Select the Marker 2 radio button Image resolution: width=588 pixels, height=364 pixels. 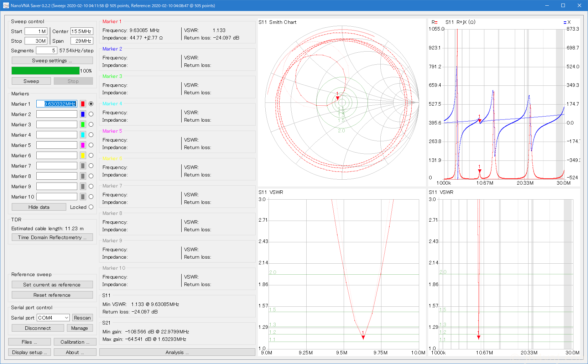[91, 114]
